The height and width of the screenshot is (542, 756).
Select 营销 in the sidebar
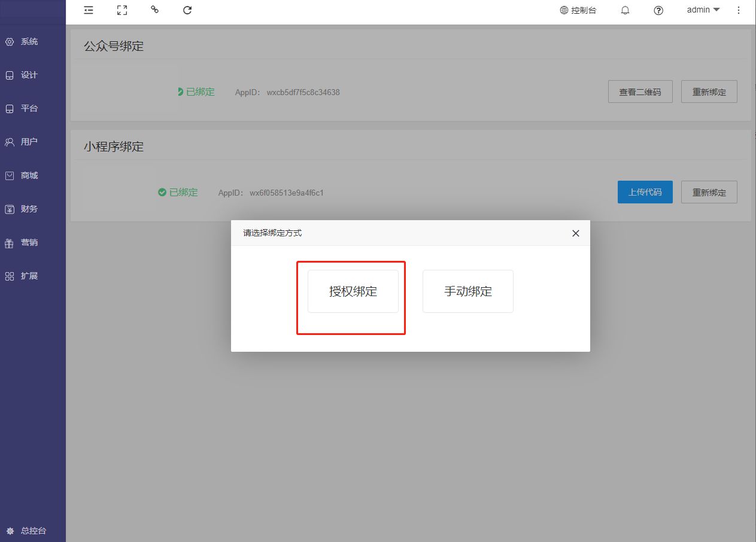pyautogui.click(x=29, y=243)
